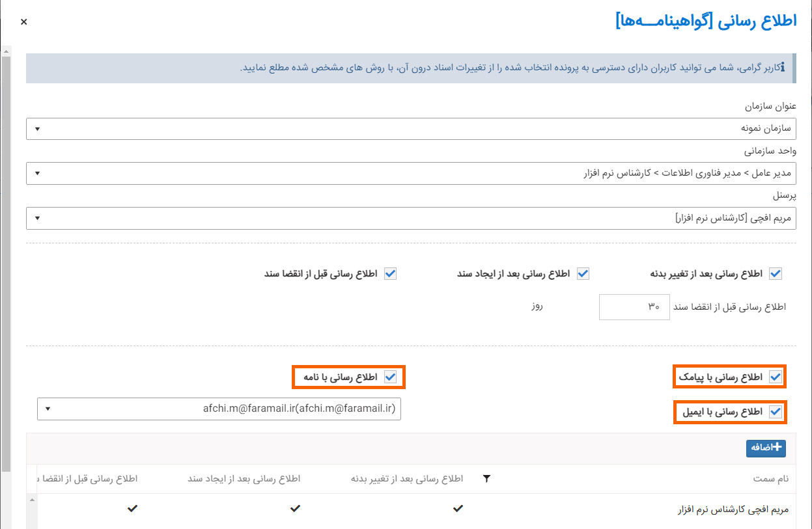This screenshot has width=812, height=529.
Task: Open the عنوان سازمان dropdown
Action: coord(37,128)
